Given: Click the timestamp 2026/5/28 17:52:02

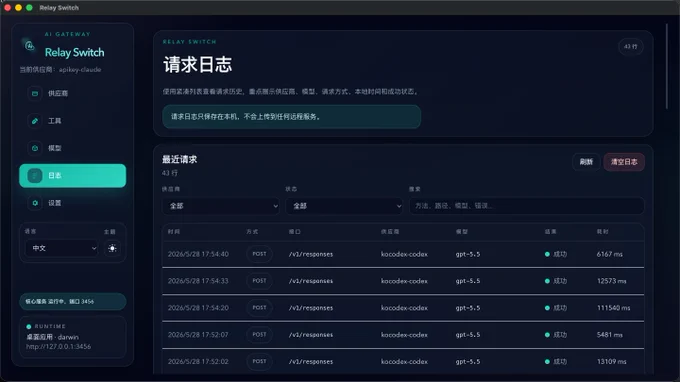Looking at the screenshot, I should coord(198,362).
